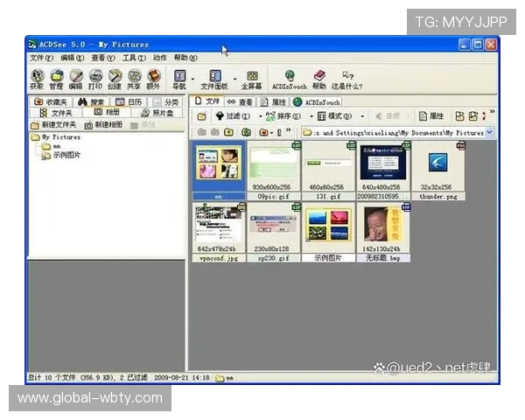Expand the 过滤 (Filter) dropdown

tap(234, 116)
